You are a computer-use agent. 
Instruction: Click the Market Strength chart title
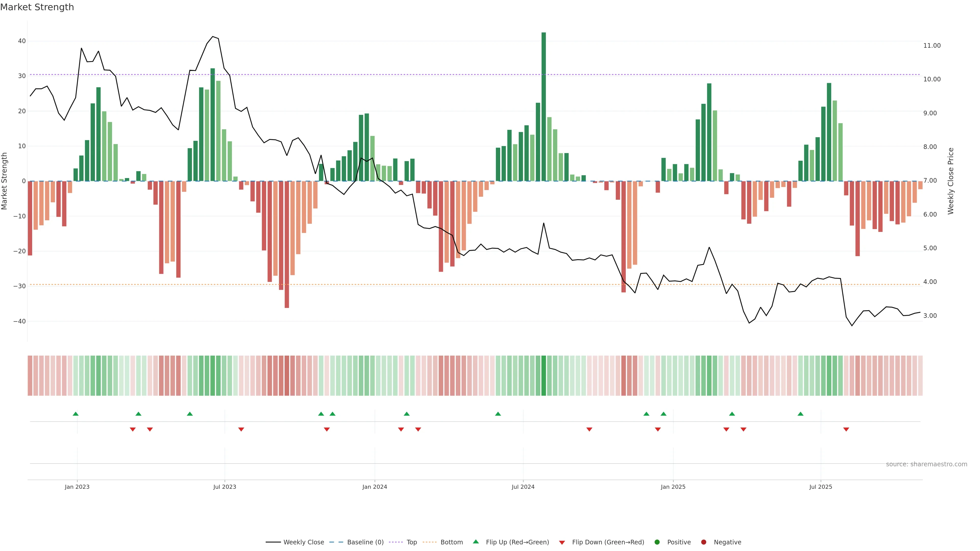[x=37, y=7]
